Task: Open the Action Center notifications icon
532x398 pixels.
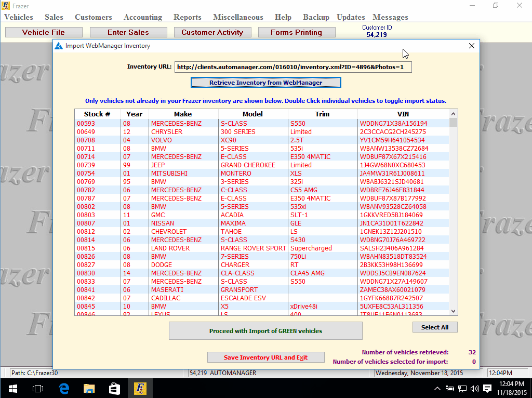Action: pos(487,389)
